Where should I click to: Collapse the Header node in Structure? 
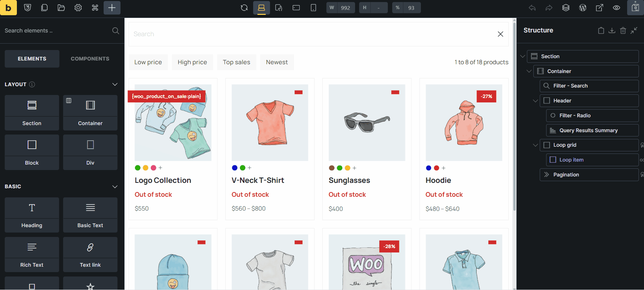[x=535, y=101]
